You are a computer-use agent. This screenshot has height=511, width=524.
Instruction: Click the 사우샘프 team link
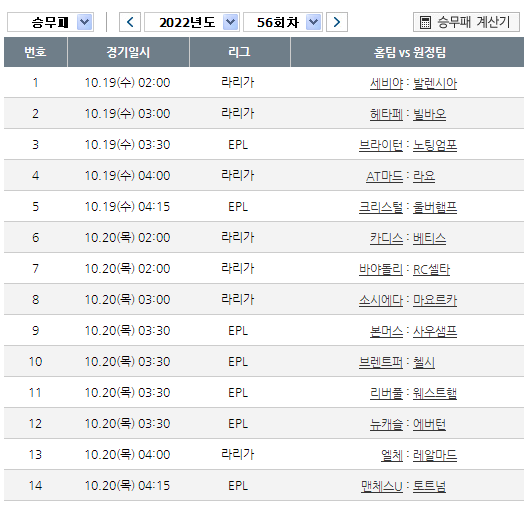click(435, 332)
